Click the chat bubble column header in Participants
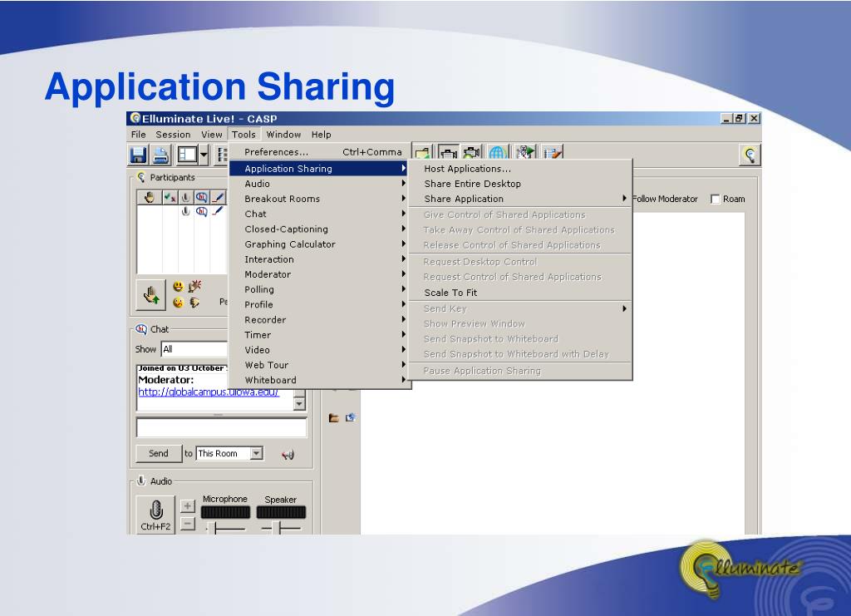Image resolution: width=851 pixels, height=616 pixels. pos(201,198)
